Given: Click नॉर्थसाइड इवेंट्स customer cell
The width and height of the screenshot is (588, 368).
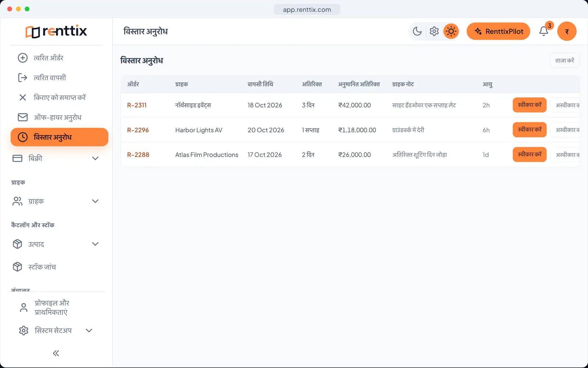Looking at the screenshot, I should (193, 105).
